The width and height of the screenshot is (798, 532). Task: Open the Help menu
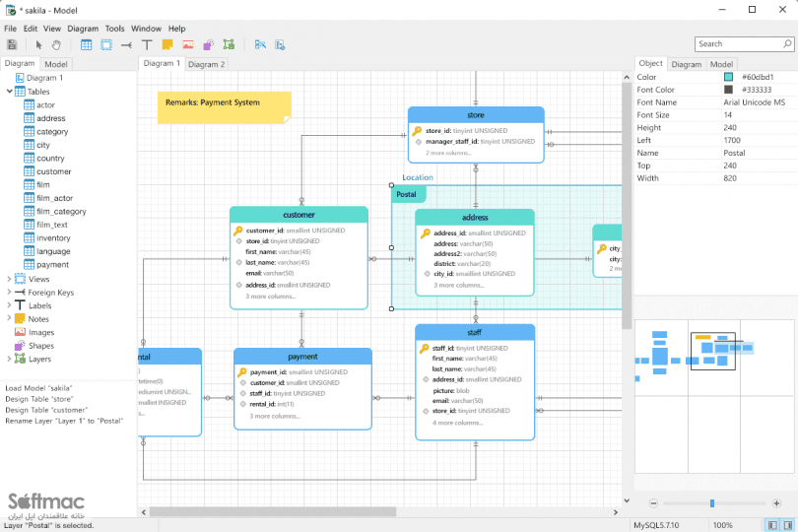[176, 29]
